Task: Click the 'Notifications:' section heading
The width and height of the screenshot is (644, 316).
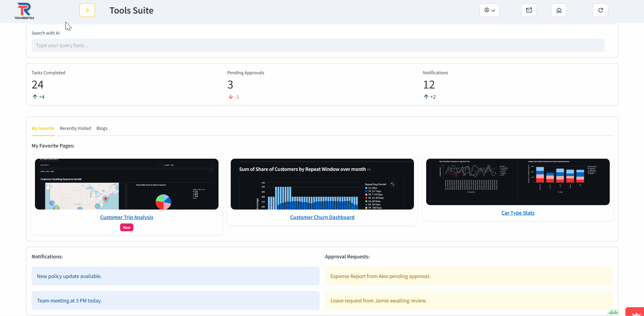Action: click(x=47, y=257)
